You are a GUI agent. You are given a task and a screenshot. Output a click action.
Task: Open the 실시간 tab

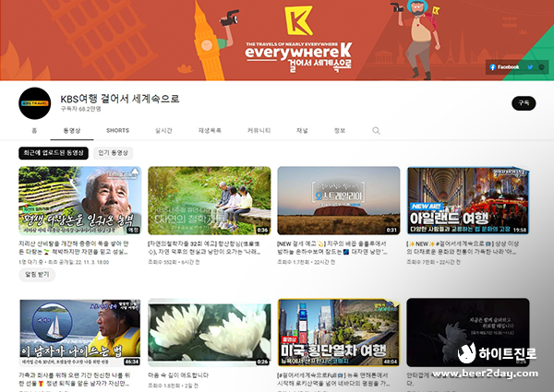tap(163, 131)
